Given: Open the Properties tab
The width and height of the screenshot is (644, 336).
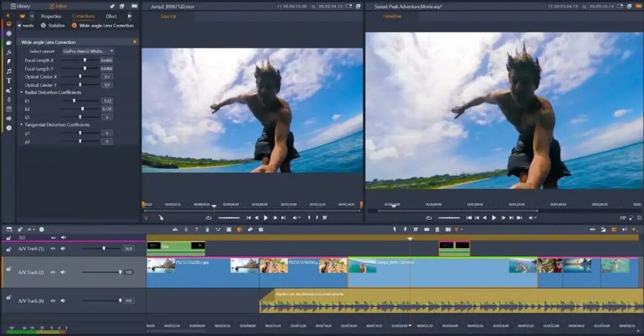Looking at the screenshot, I should coord(51,16).
